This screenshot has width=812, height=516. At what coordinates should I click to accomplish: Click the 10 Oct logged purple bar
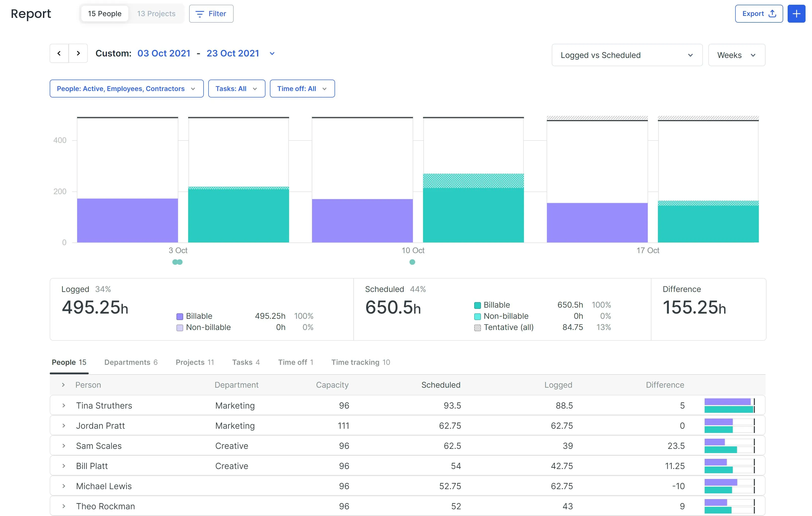tap(362, 221)
